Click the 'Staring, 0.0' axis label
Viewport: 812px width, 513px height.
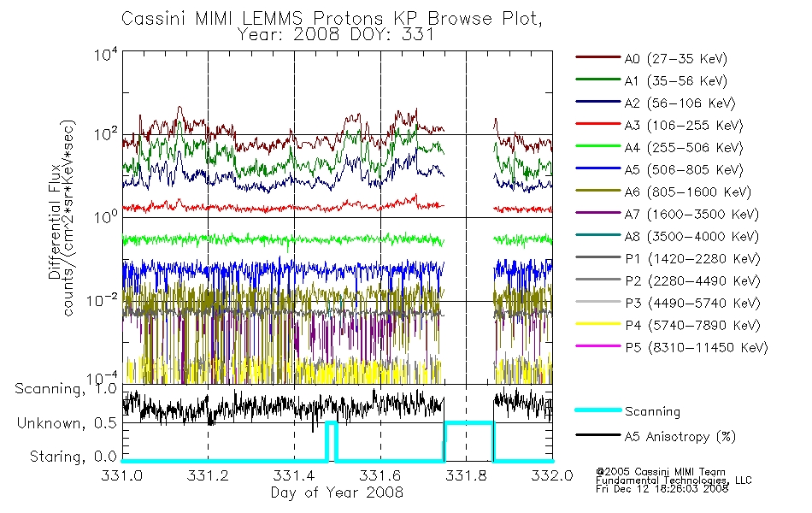[73, 457]
